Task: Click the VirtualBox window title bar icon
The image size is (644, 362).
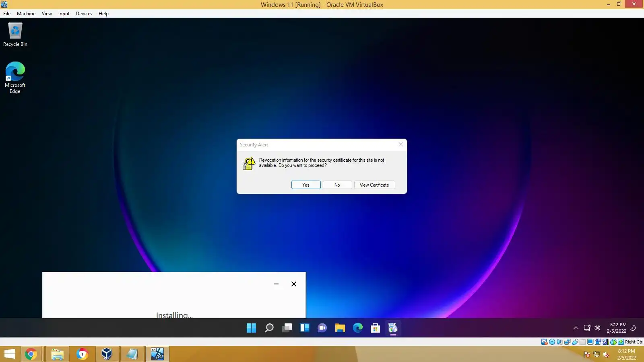Action: pos(4,4)
